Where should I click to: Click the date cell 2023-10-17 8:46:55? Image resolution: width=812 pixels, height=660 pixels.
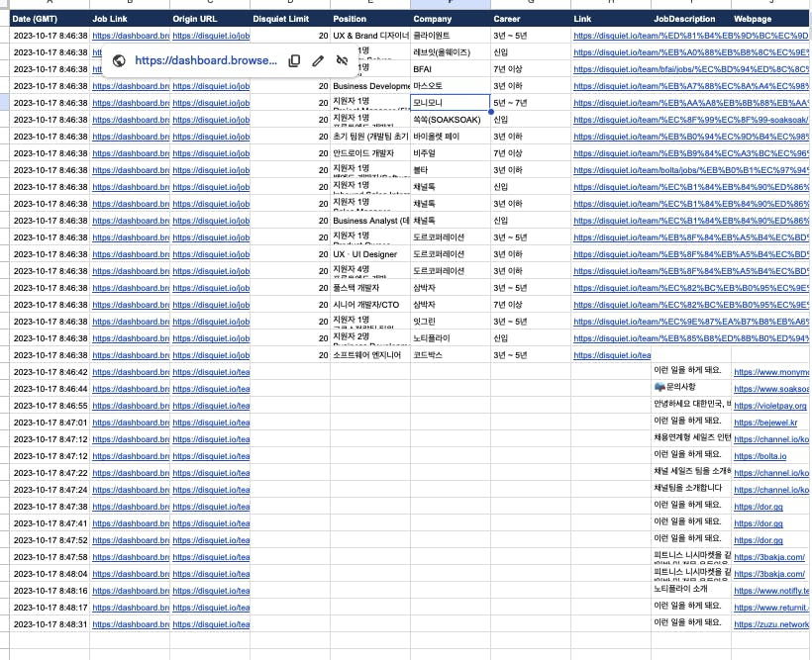pos(50,406)
